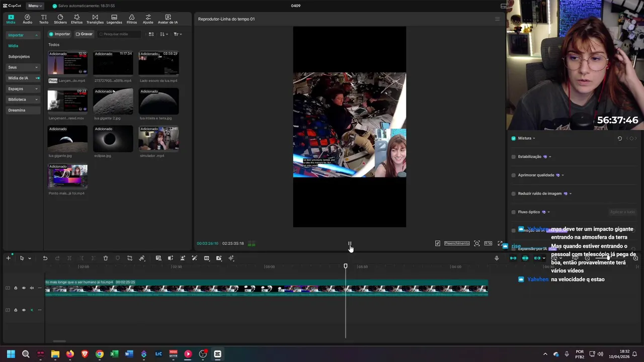The height and width of the screenshot is (362, 644).
Task: Click the timeline microphone voiceover icon
Action: 497,258
